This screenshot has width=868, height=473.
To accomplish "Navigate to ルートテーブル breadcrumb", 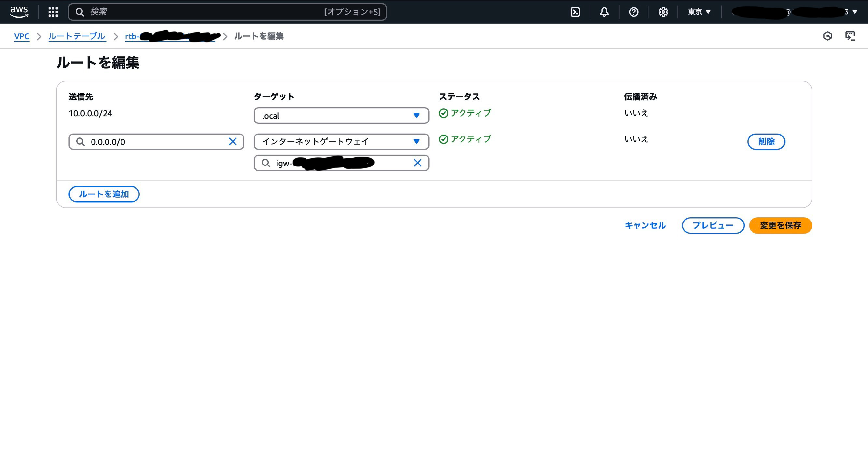I will coord(77,36).
